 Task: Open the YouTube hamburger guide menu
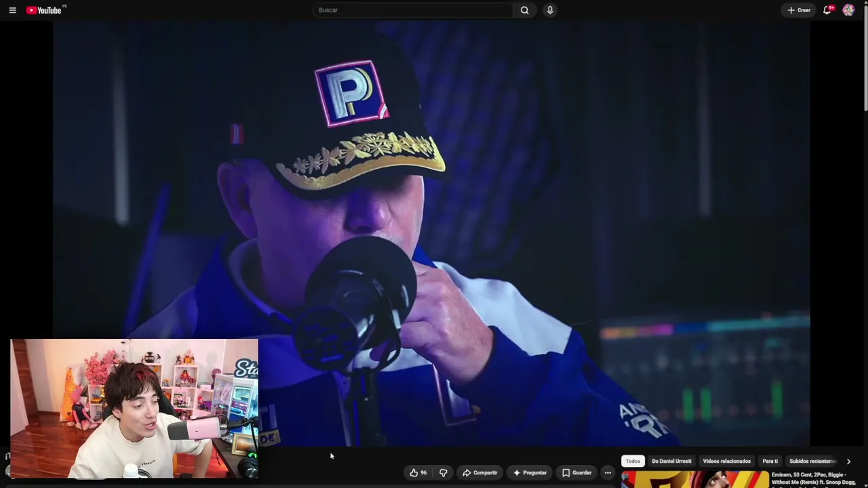pyautogui.click(x=12, y=10)
